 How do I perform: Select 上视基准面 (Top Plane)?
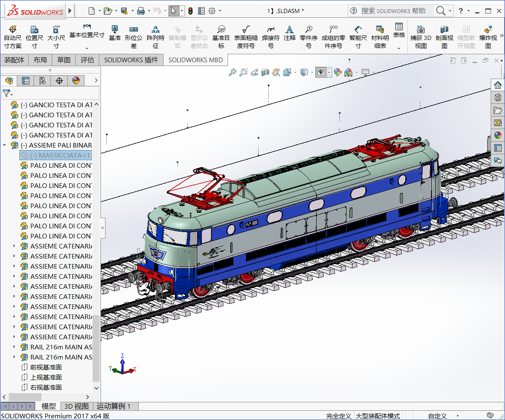42,377
